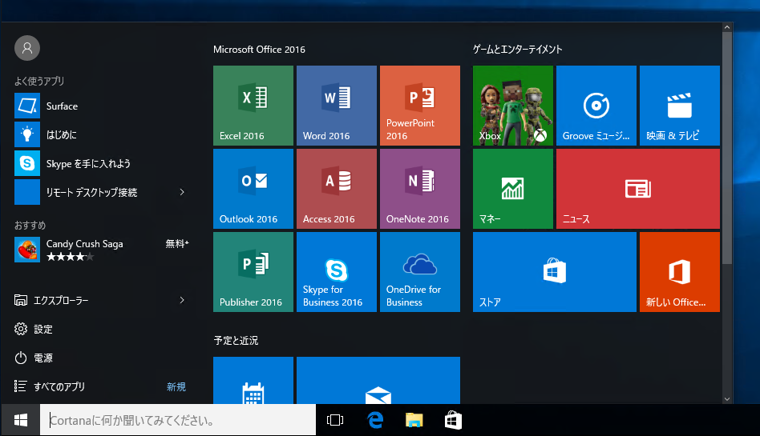Launch the Groove ミュージック tile
The width and height of the screenshot is (760, 436).
click(x=596, y=106)
